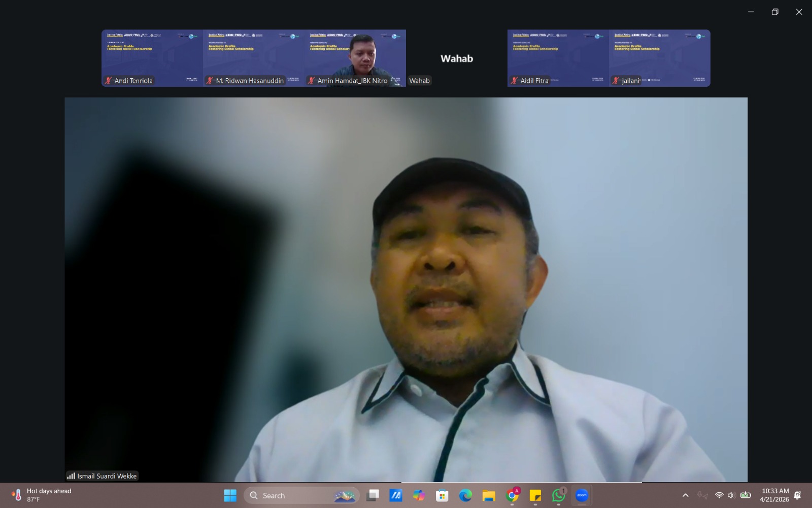Open Microsoft Store from the taskbar
Viewport: 812px width, 508px height.
pyautogui.click(x=442, y=495)
